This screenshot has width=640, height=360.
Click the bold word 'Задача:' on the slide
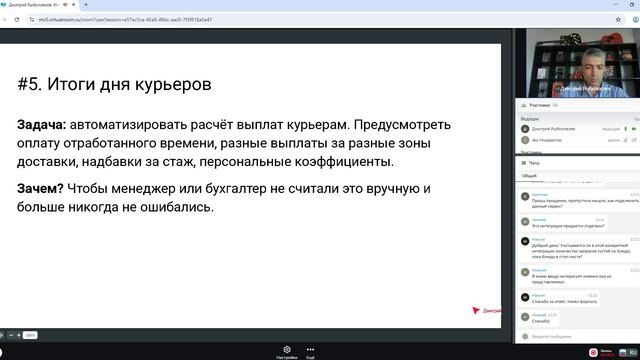(x=41, y=124)
